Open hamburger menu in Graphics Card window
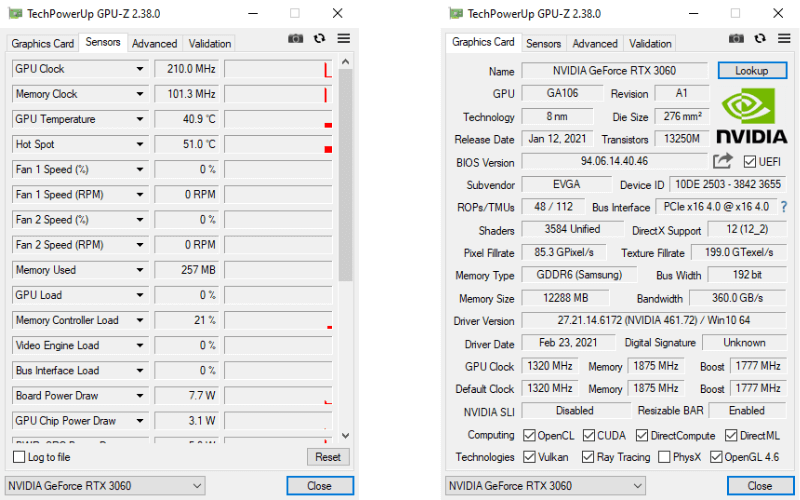Screen dimensions: 800x500 [784, 38]
